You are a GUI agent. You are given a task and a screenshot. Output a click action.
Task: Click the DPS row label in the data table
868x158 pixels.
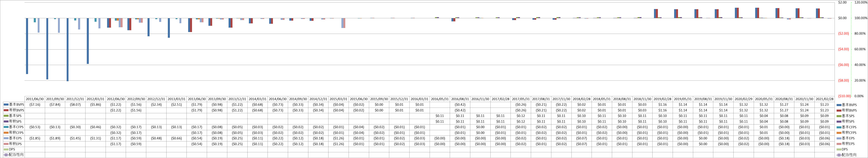click(12, 150)
